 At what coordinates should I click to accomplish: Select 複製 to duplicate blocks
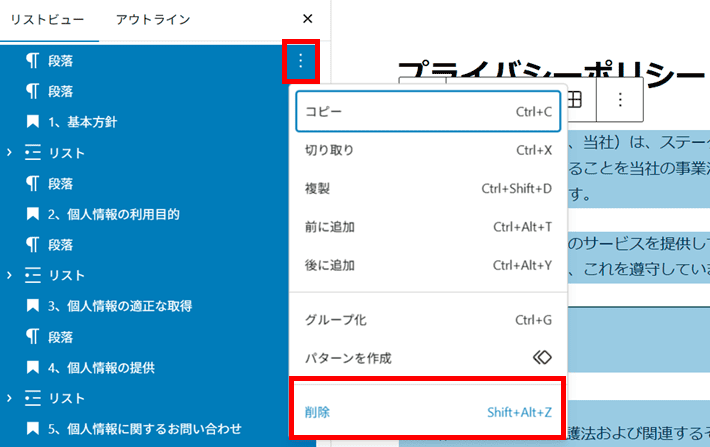tap(428, 189)
